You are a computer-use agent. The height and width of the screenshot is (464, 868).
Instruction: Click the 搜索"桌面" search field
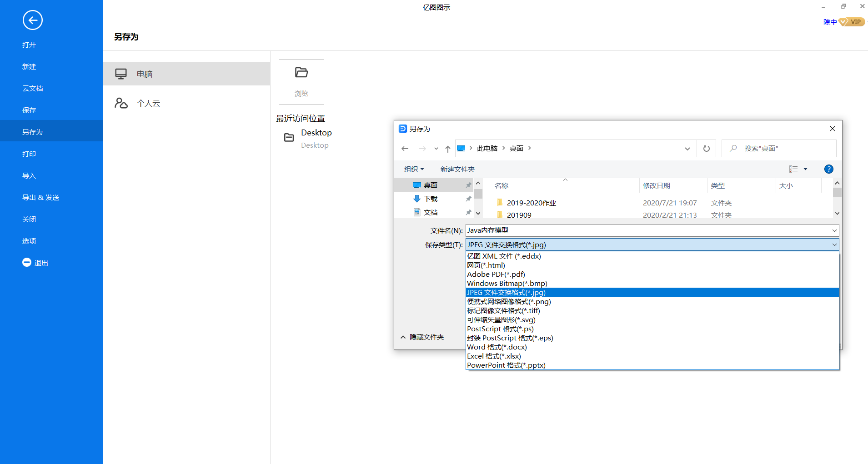779,148
